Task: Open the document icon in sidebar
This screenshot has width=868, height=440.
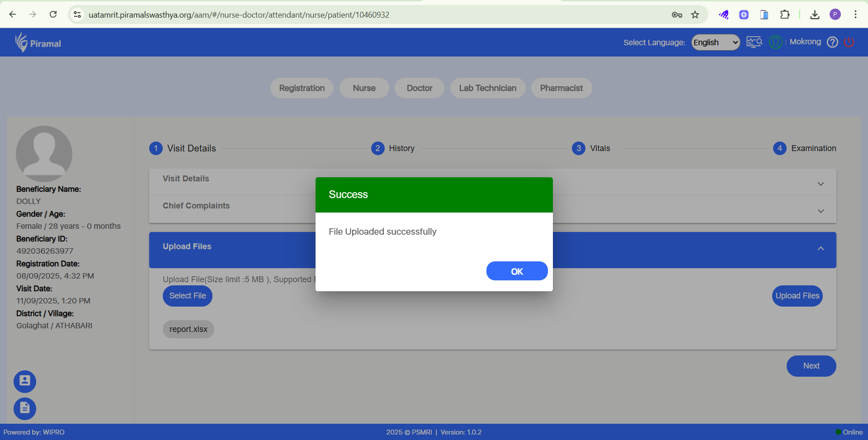Action: pyautogui.click(x=25, y=408)
